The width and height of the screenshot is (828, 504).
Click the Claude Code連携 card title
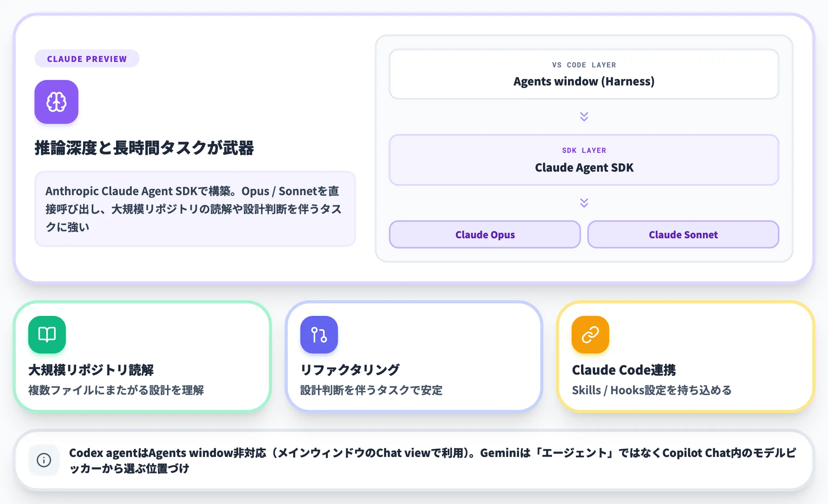[x=624, y=370]
